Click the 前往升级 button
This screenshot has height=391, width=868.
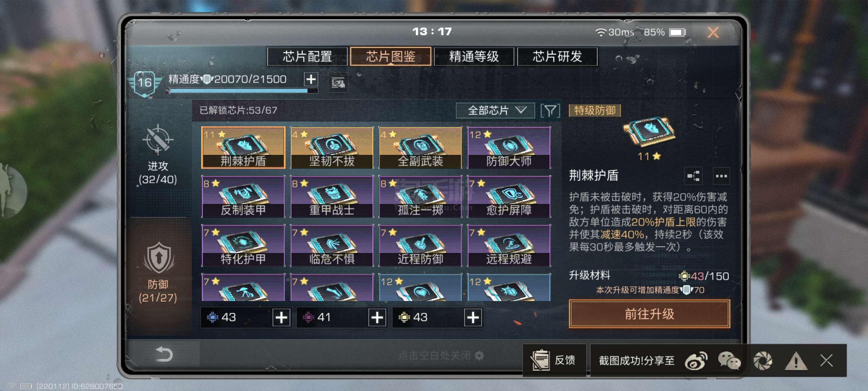coord(649,314)
